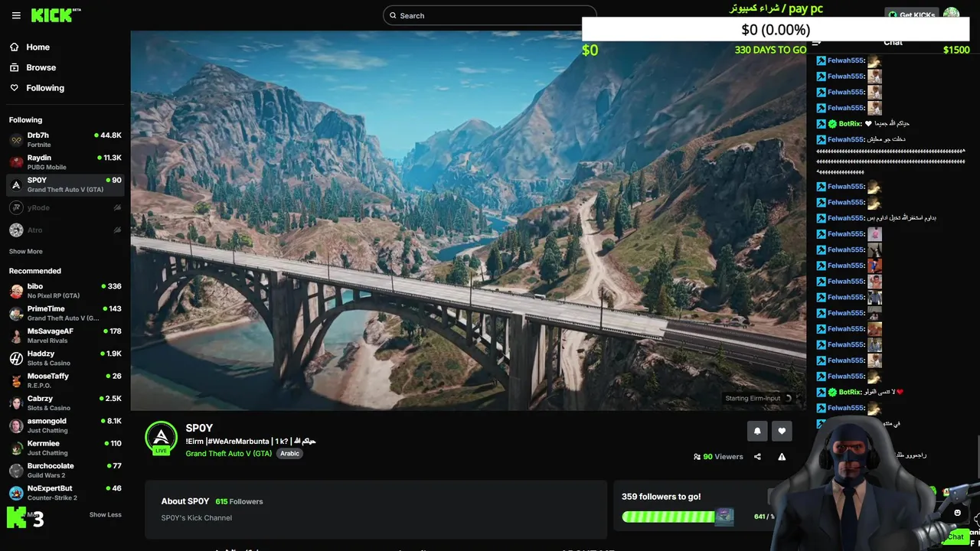Open PrimeTime recommended channel
Image resolution: width=980 pixels, height=551 pixels.
65,313
